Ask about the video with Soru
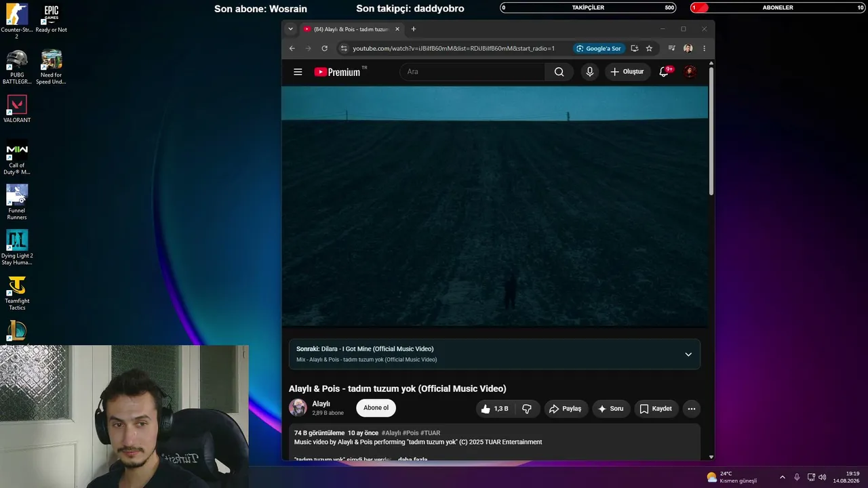 click(x=611, y=409)
